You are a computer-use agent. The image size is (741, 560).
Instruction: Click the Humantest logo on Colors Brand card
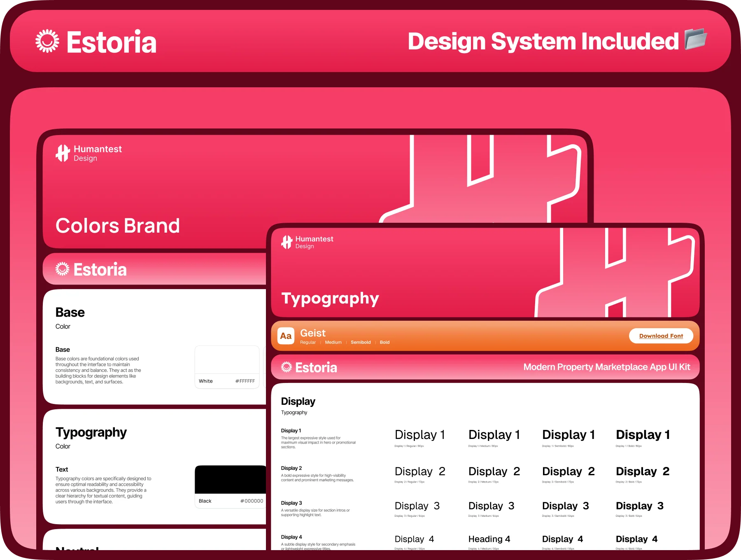[63, 153]
